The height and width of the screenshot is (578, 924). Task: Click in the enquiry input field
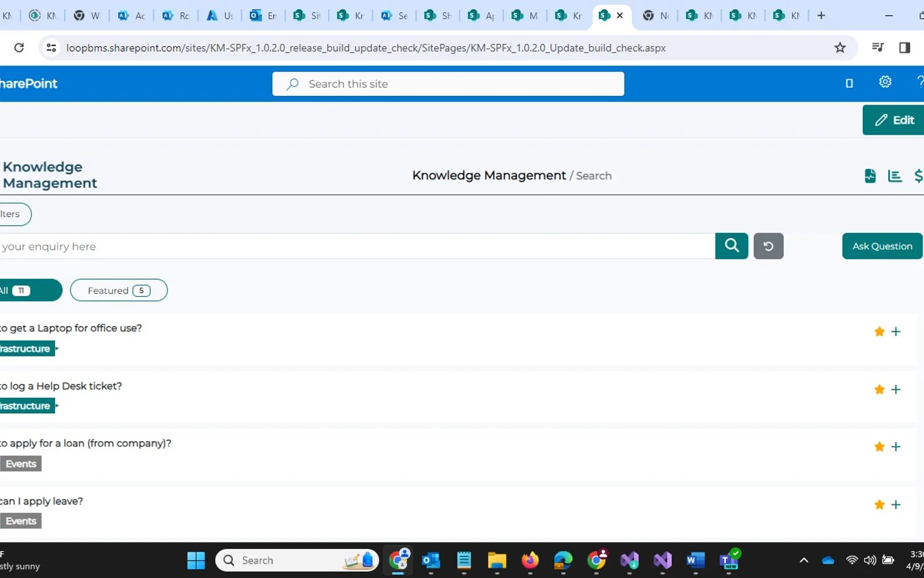[357, 246]
